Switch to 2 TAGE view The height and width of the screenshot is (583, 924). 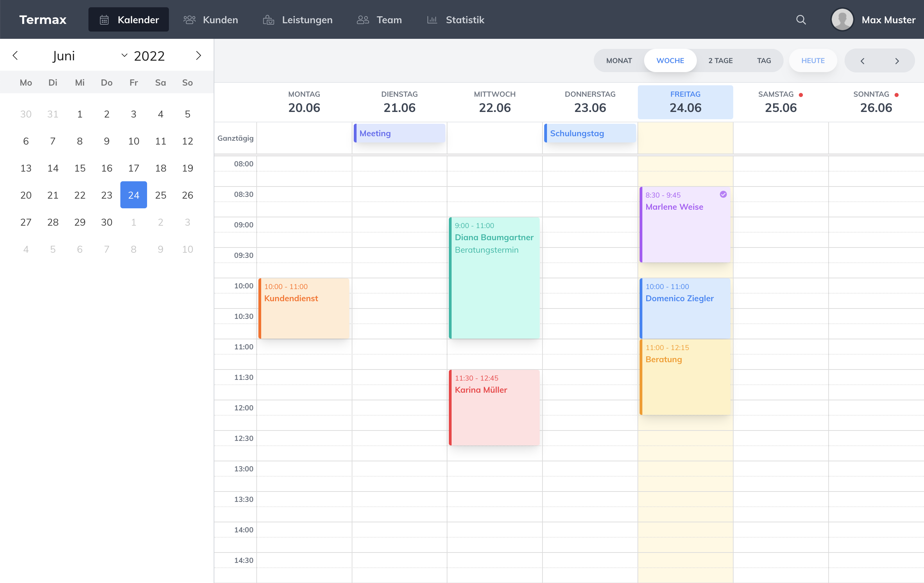pyautogui.click(x=720, y=61)
